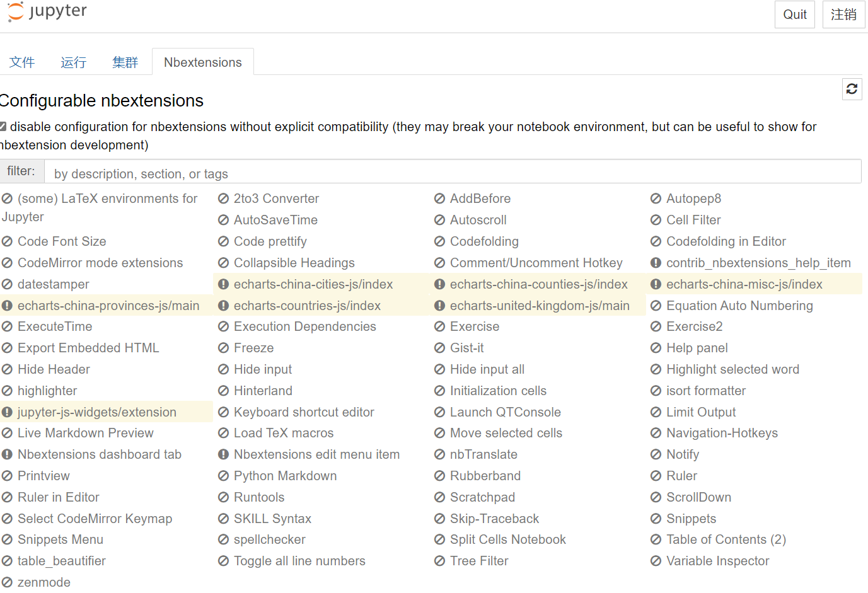The width and height of the screenshot is (868, 593).
Task: Select the Tree Filter extension
Action: (x=479, y=561)
